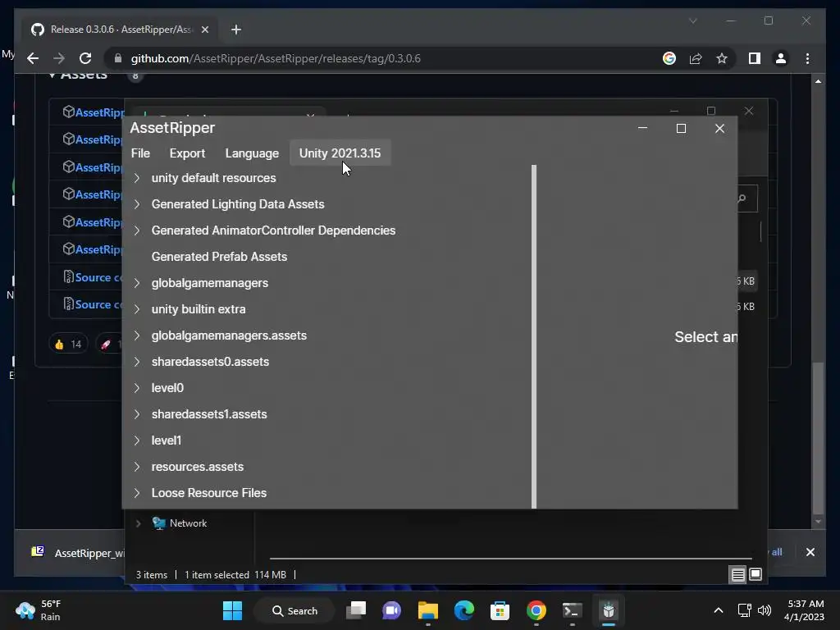This screenshot has width=840, height=630.
Task: Select the Release 0.3.0.6 GitHub tab
Action: tap(119, 30)
